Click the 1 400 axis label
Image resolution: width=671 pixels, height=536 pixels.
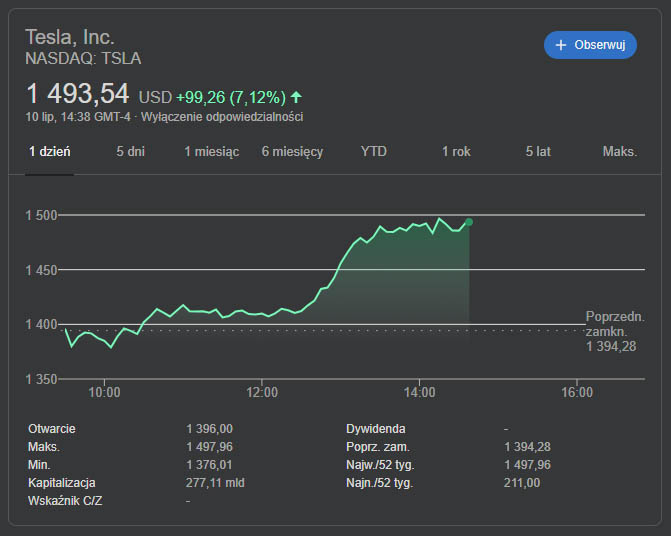coord(41,325)
